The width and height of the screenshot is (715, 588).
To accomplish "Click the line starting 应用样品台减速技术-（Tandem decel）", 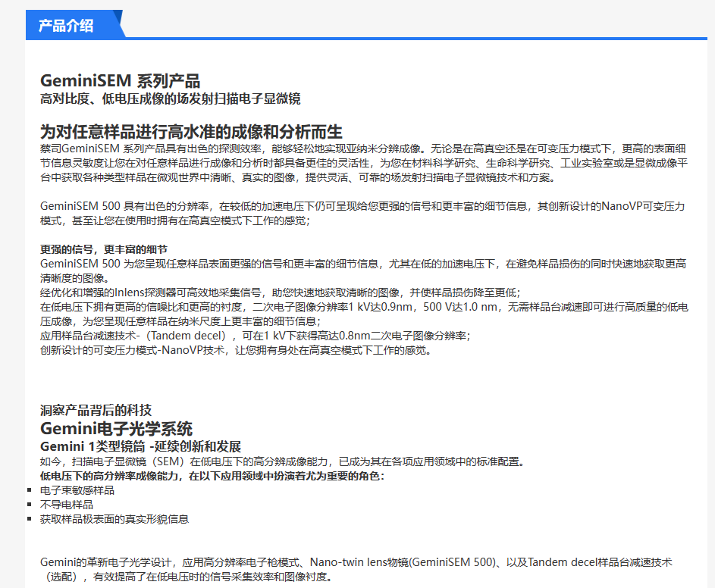I will [x=255, y=336].
